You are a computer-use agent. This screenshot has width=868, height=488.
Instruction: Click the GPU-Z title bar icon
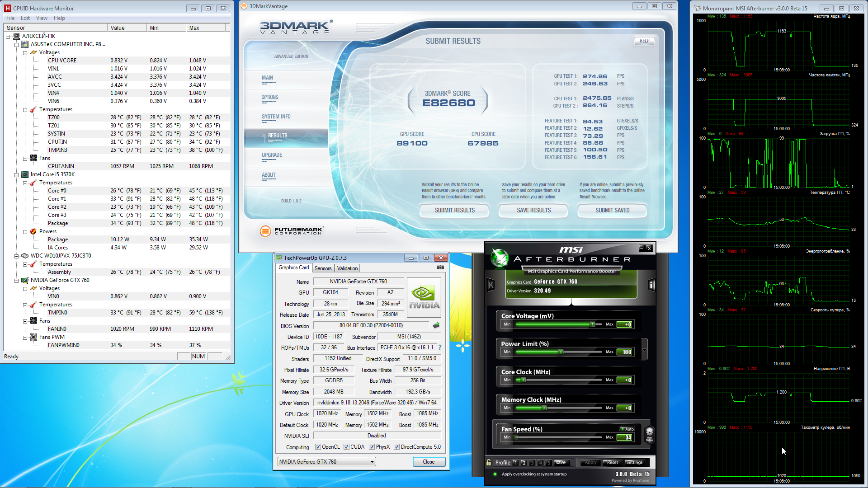pos(279,258)
